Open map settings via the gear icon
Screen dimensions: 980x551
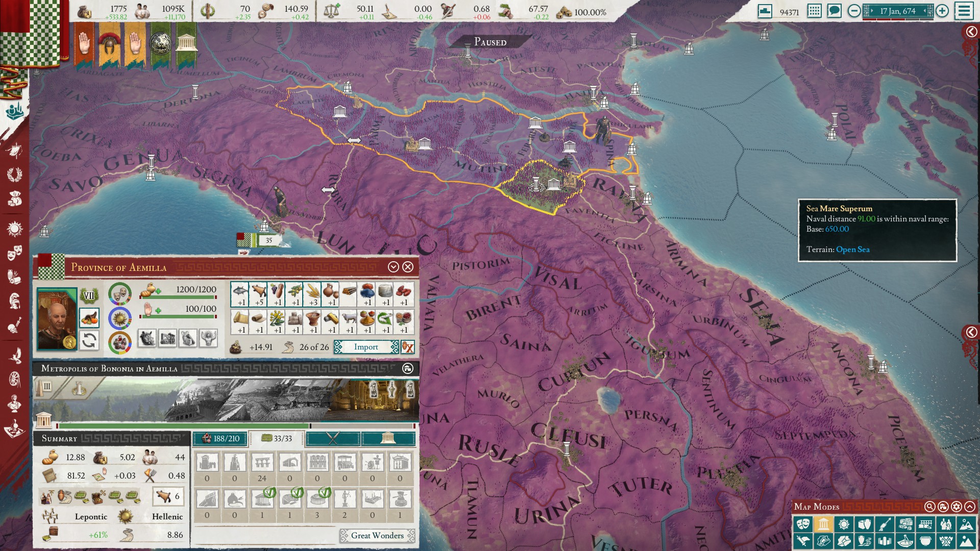tap(957, 507)
